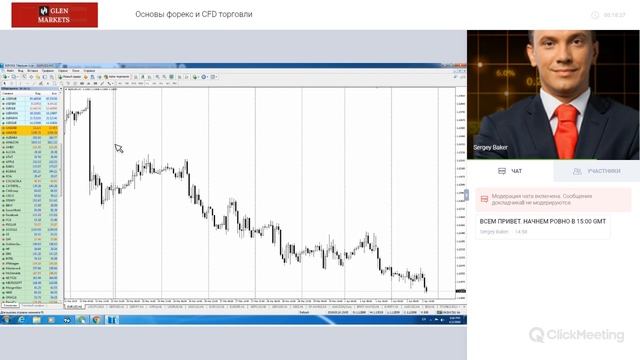640x360 pixels.
Task: Open the Файл menu
Action: [x=10, y=71]
